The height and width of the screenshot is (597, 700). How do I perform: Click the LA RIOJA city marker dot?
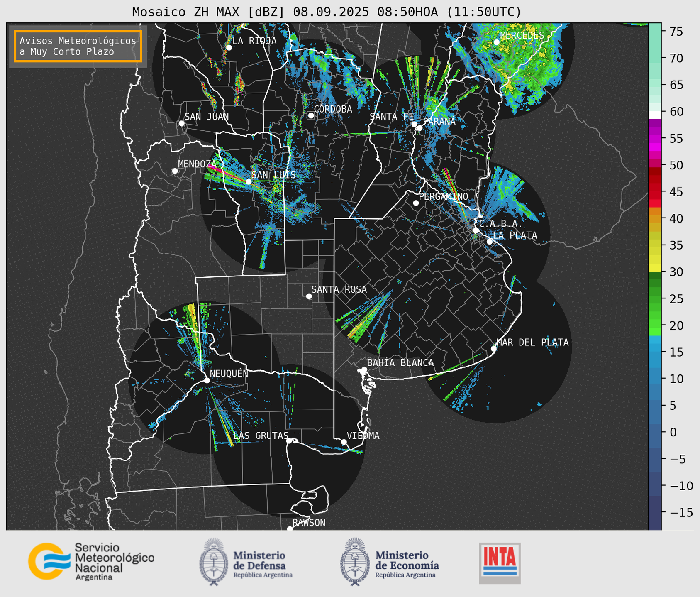pyautogui.click(x=229, y=47)
